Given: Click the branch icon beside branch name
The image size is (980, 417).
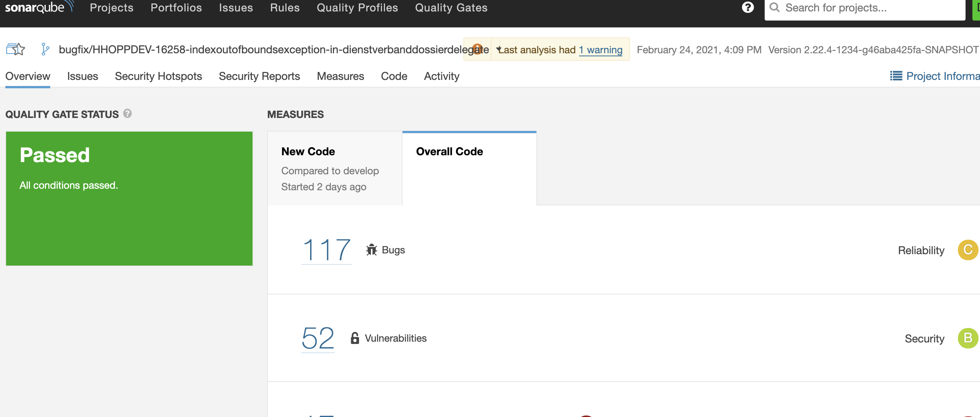Looking at the screenshot, I should pyautogui.click(x=45, y=49).
